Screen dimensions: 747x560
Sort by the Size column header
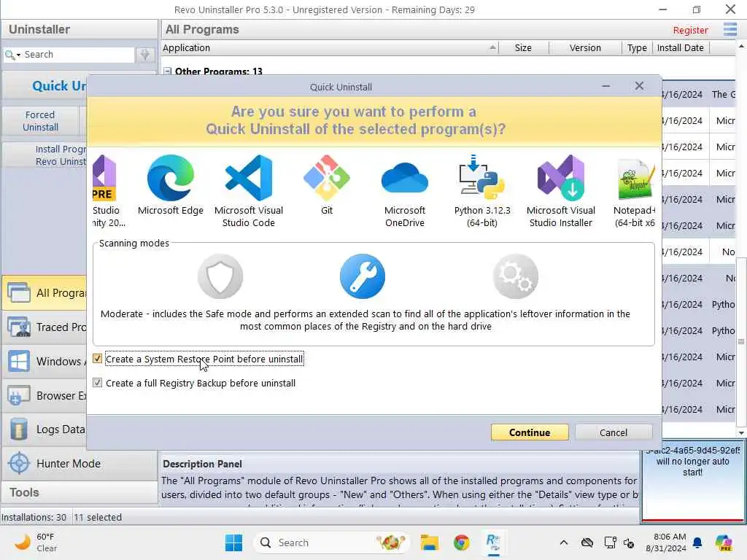click(523, 47)
